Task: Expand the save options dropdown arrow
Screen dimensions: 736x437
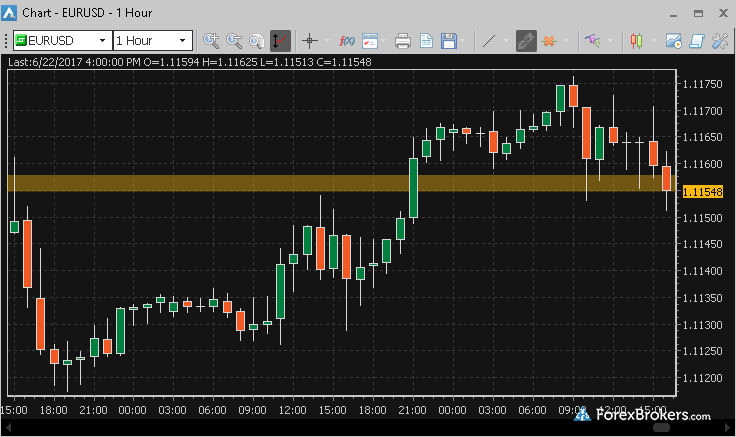Action: [x=463, y=41]
